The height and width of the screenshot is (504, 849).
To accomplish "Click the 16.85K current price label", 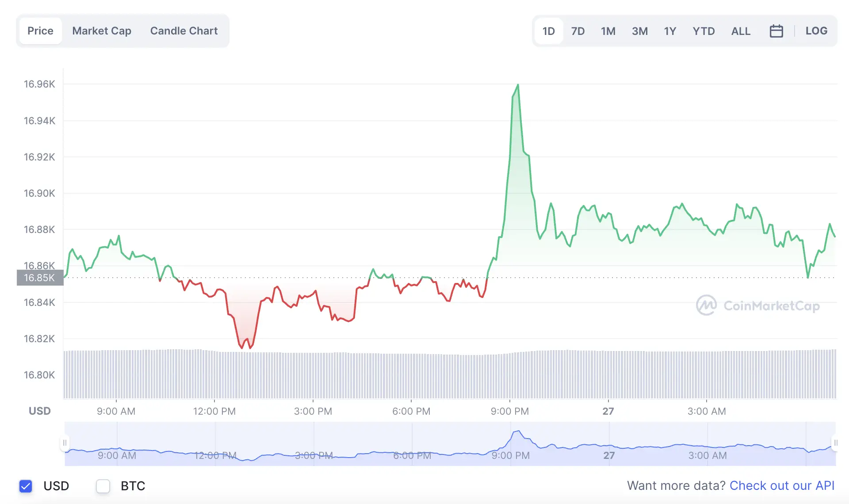I will (x=39, y=278).
